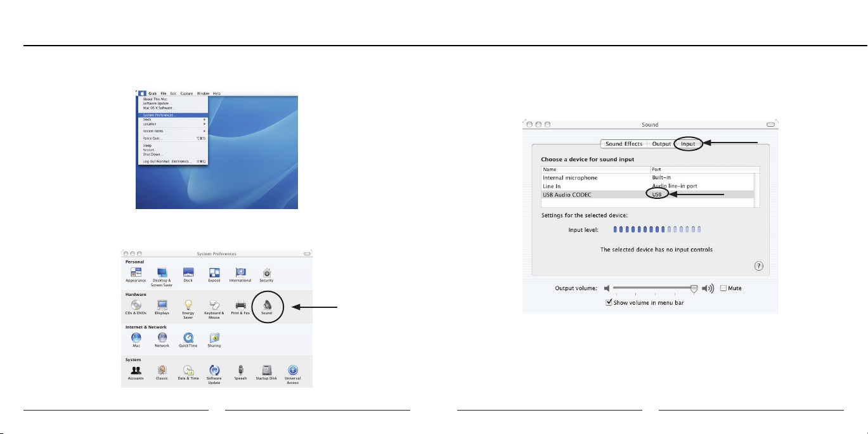Open the Displays preference pane
The width and height of the screenshot is (868, 434).
(162, 307)
